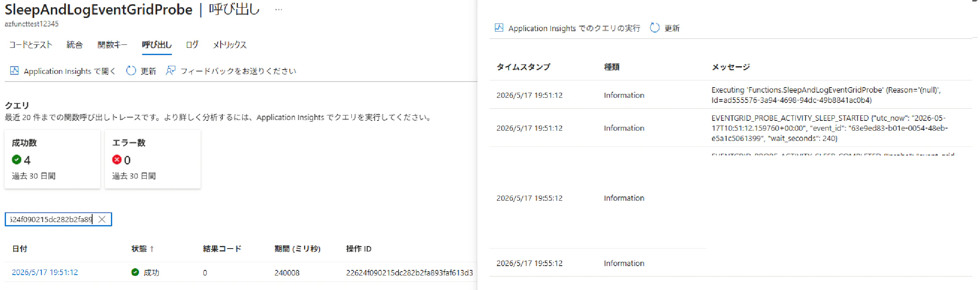980x290 pixels.
Task: Open the 関数キー tab
Action: (112, 44)
